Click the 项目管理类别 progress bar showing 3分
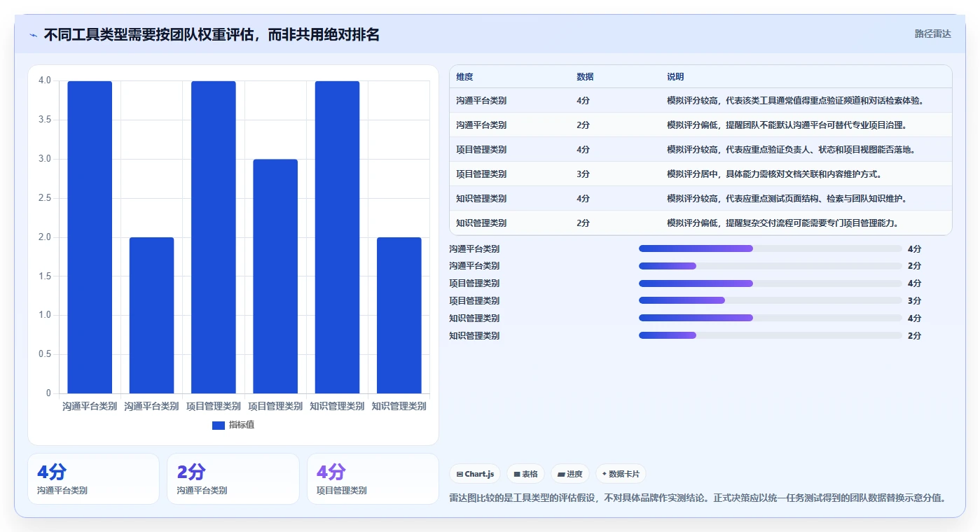The width and height of the screenshot is (980, 532). [x=771, y=301]
